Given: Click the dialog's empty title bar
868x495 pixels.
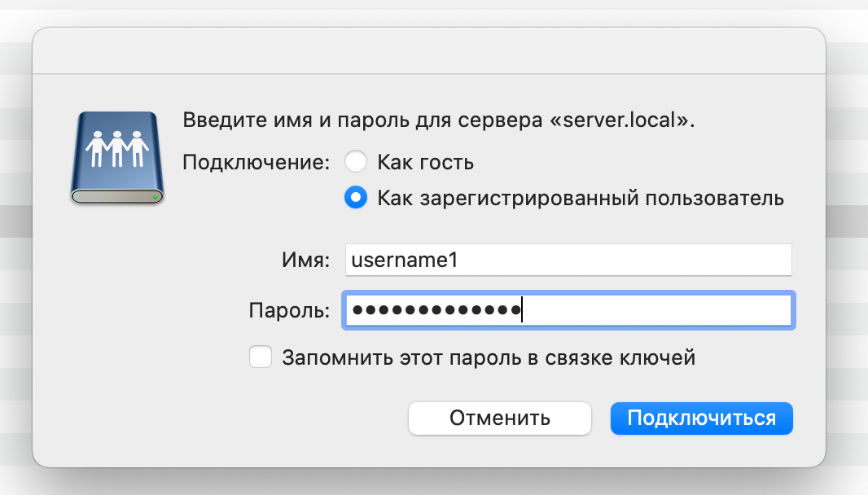Looking at the screenshot, I should coord(429,51).
